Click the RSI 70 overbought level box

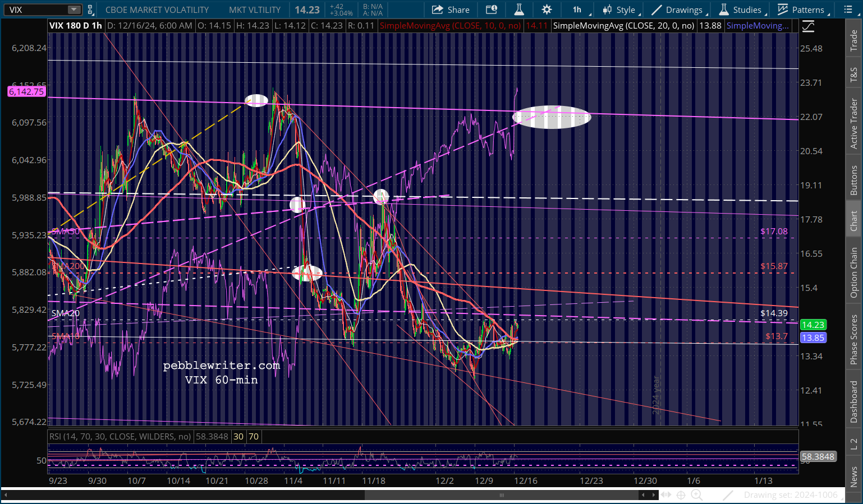pos(254,436)
